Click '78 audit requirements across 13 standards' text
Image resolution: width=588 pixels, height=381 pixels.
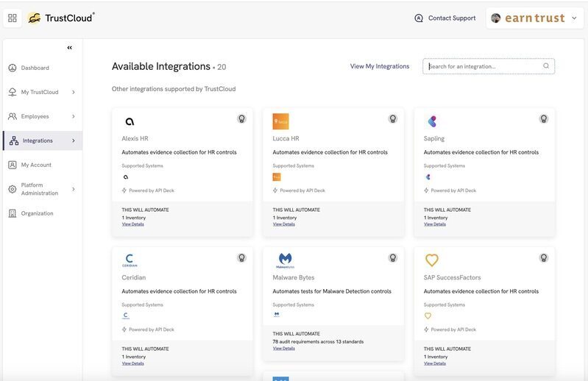pyautogui.click(x=318, y=342)
